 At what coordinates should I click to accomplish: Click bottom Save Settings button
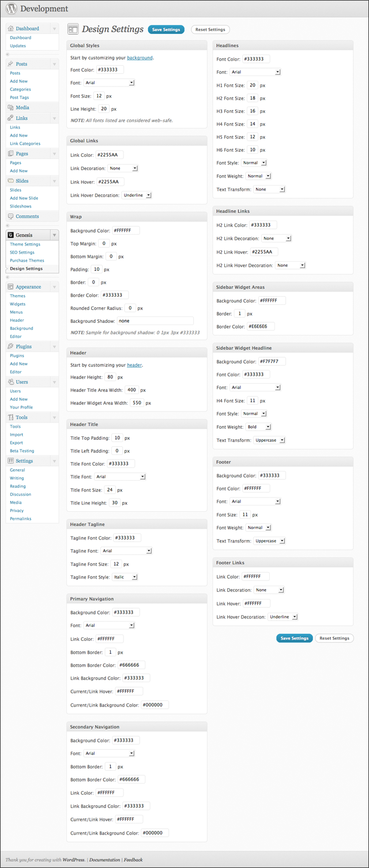click(295, 638)
